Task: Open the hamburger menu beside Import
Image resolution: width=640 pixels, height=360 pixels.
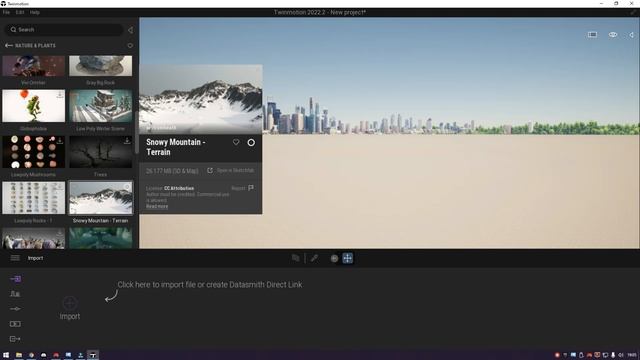Action: pyautogui.click(x=15, y=258)
